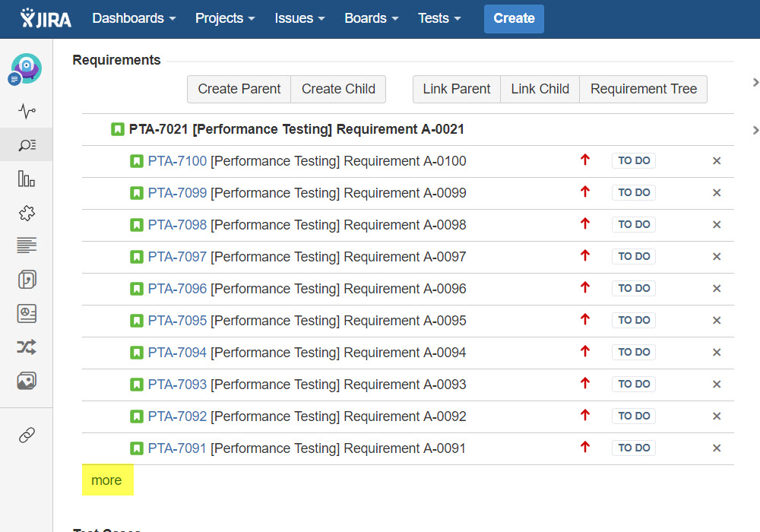Click TO DO status badge for PTA-7092

click(633, 416)
